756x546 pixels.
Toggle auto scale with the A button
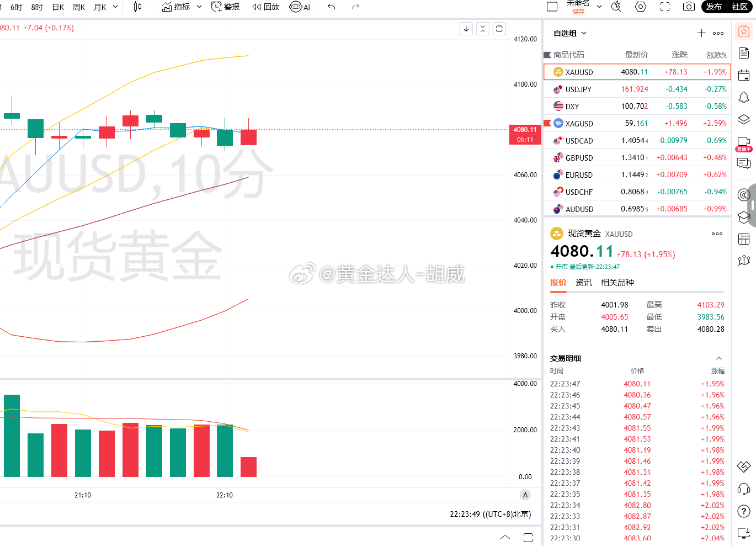click(525, 495)
